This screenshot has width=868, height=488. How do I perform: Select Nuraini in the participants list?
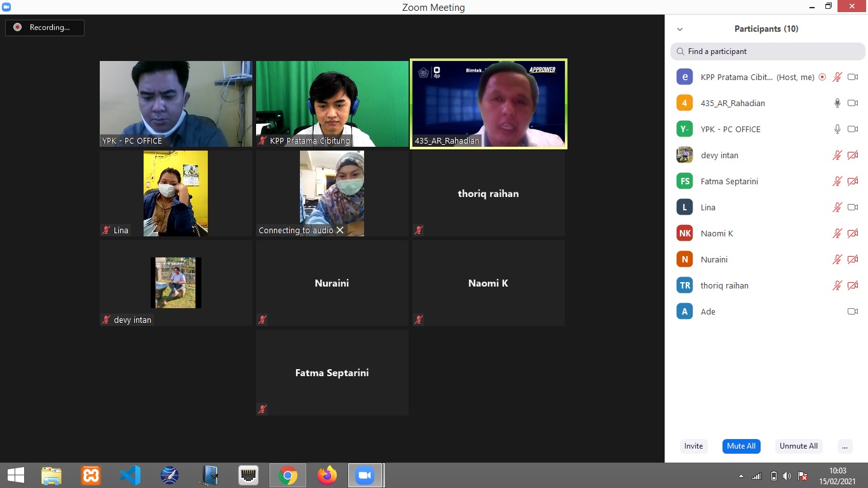(714, 259)
